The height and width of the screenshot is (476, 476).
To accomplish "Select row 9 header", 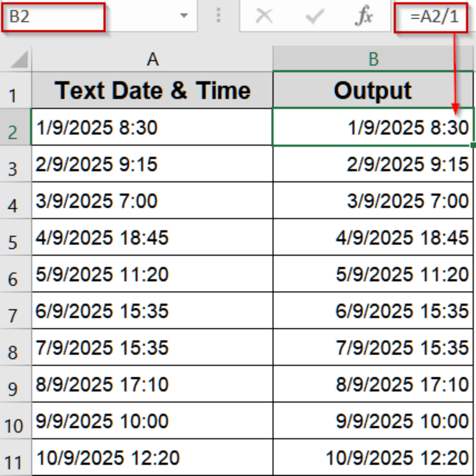I will click(x=15, y=384).
